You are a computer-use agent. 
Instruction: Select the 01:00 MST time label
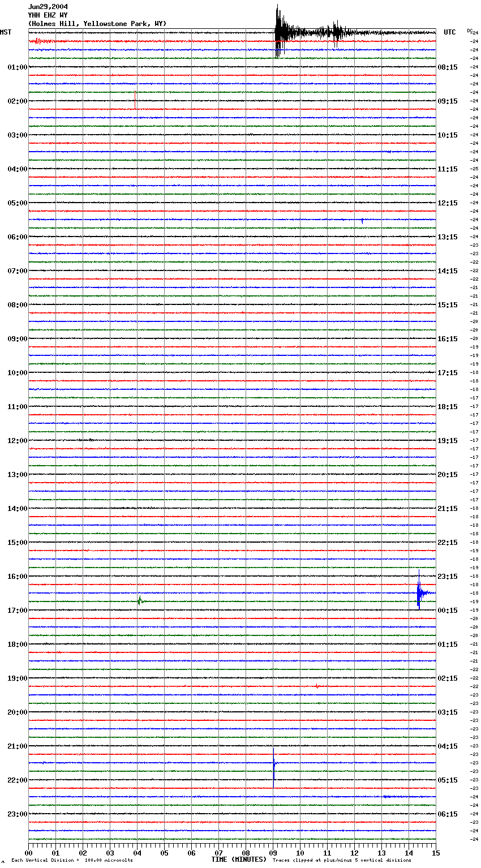click(18, 67)
